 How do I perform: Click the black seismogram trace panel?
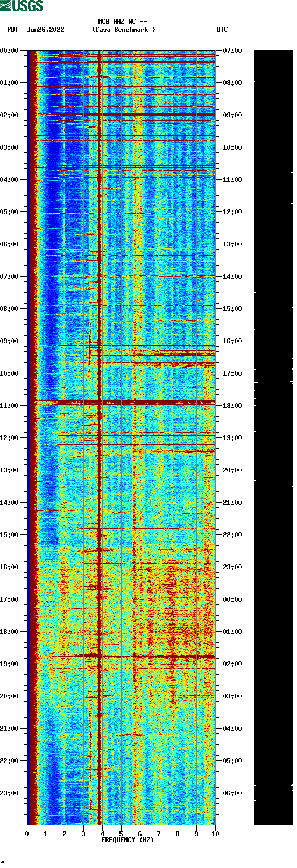(273, 437)
